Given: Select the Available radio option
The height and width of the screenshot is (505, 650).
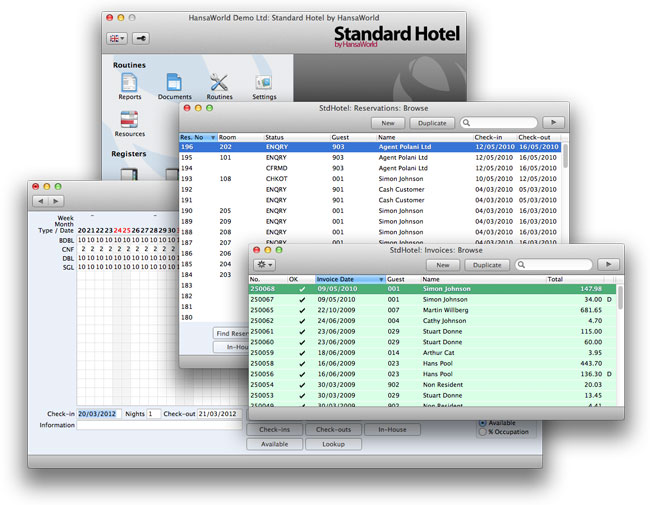Looking at the screenshot, I should coord(483,423).
